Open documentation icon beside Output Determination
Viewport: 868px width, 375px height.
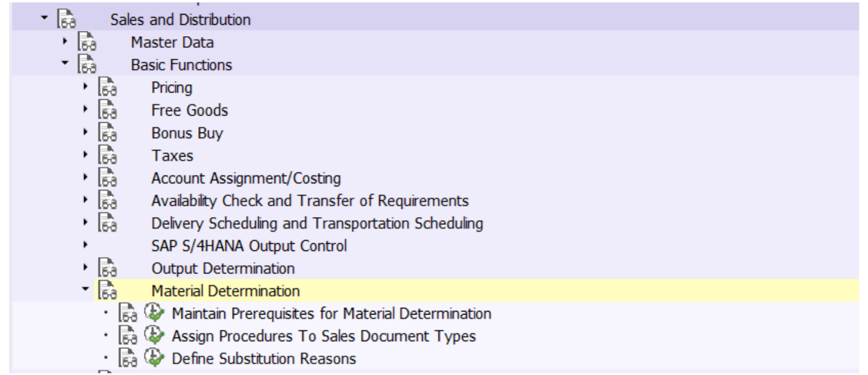pos(107,269)
